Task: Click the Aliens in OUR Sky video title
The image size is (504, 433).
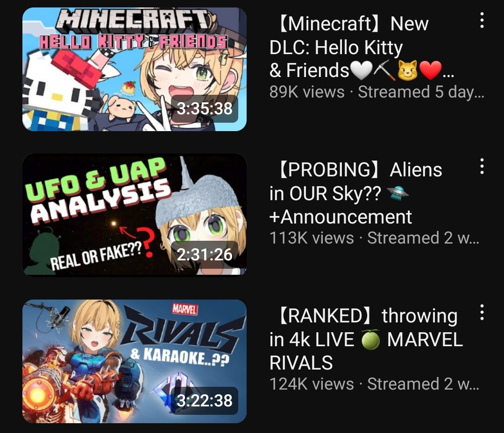Action: click(356, 193)
